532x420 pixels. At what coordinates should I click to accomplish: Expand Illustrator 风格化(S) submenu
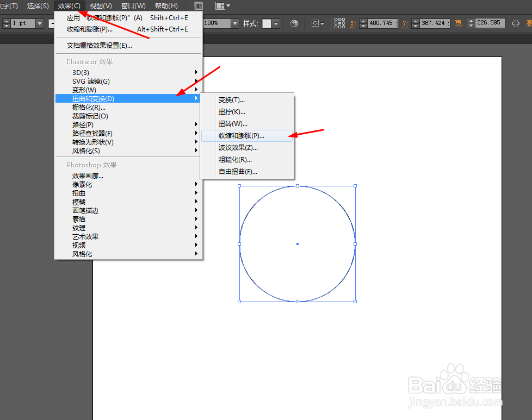tap(128, 151)
